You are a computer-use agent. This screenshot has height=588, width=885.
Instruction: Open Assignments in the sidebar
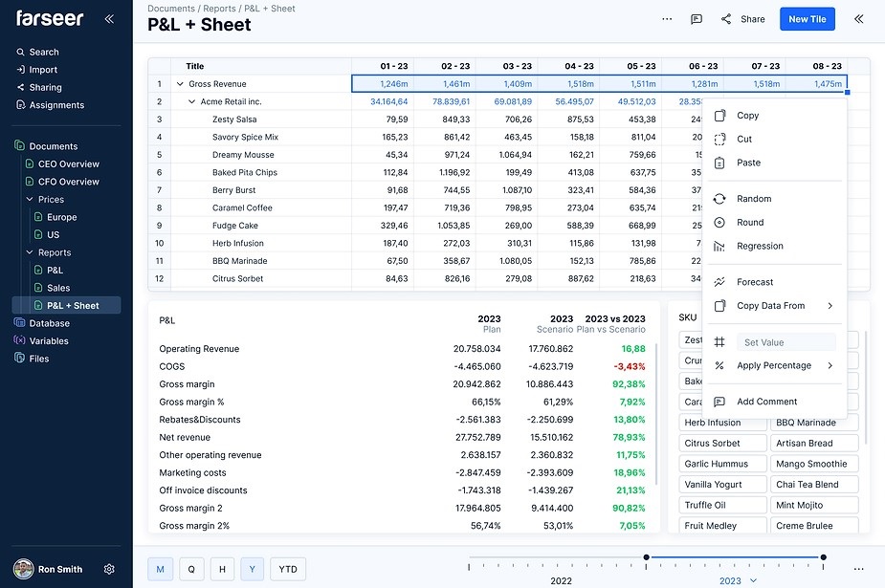click(50, 105)
